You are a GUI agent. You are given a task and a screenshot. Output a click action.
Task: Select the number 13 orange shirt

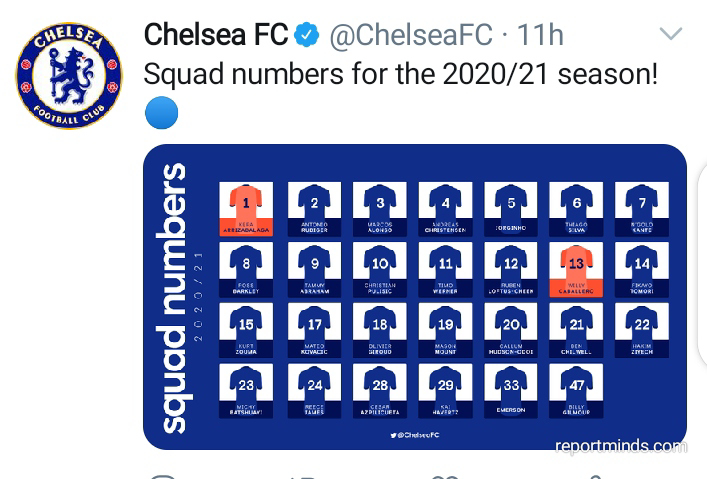576,269
